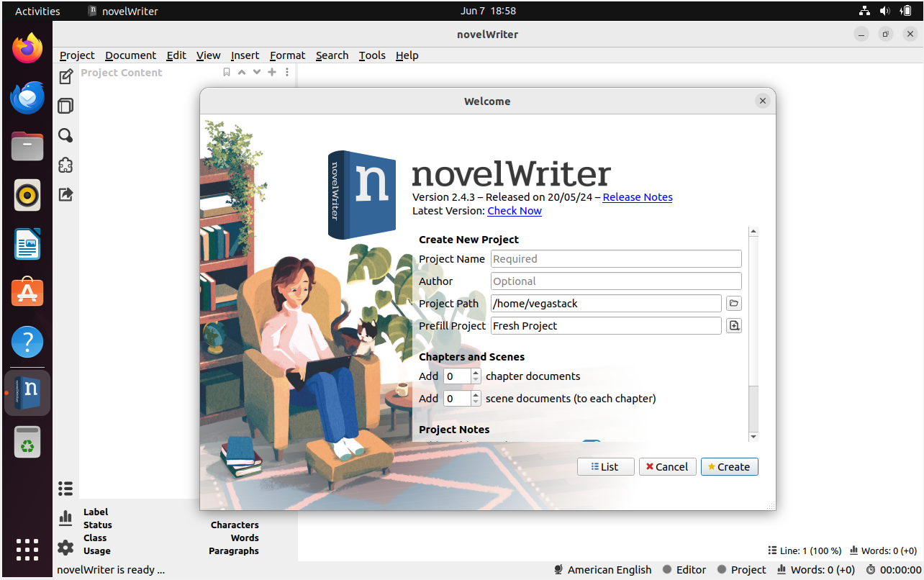Show Applications grid in the dock
The image size is (924, 580).
[27, 549]
